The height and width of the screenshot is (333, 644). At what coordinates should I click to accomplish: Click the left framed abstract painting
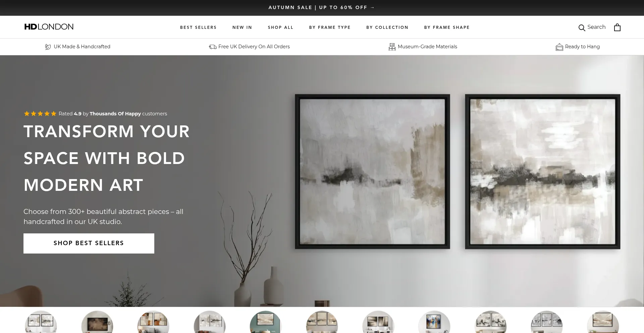(372, 172)
